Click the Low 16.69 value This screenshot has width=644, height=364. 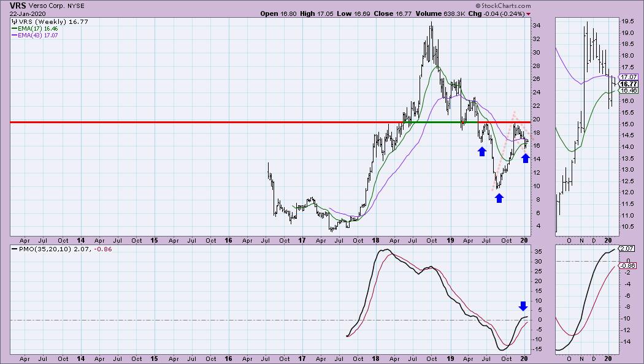point(353,13)
